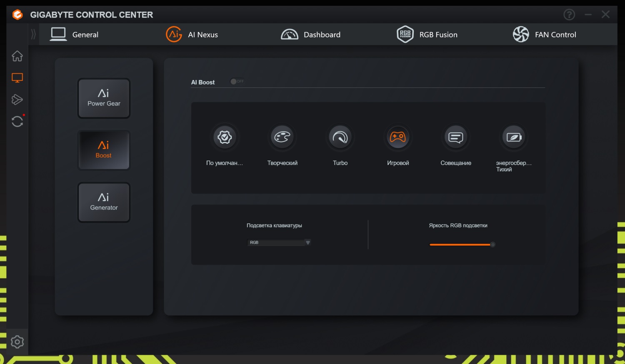Open the update sync icon in sidebar
The image size is (625, 364).
[17, 121]
